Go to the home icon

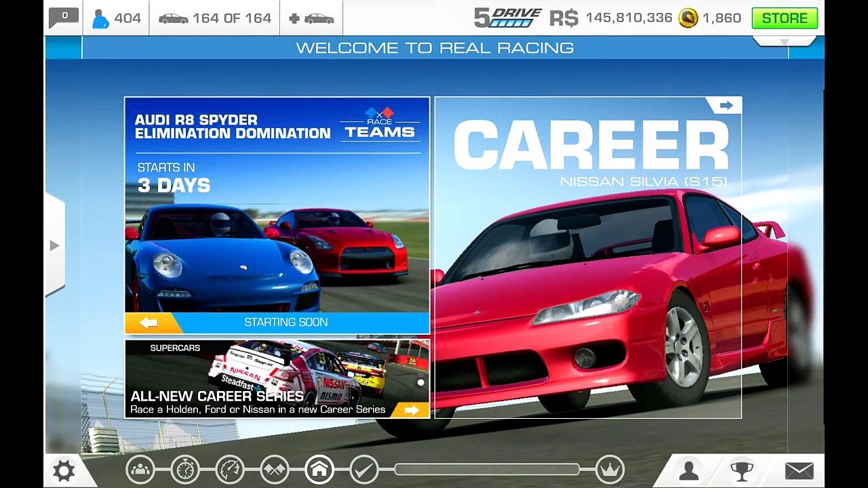tap(319, 469)
